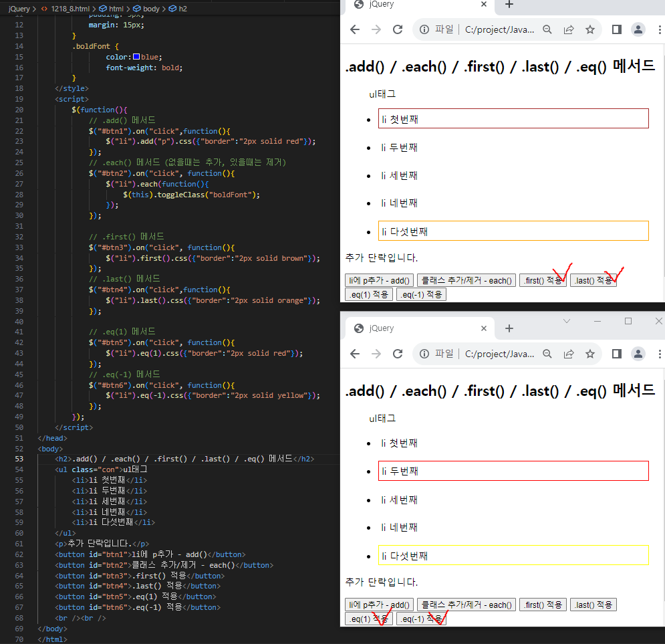Click forward arrow in top browser window

[376, 29]
